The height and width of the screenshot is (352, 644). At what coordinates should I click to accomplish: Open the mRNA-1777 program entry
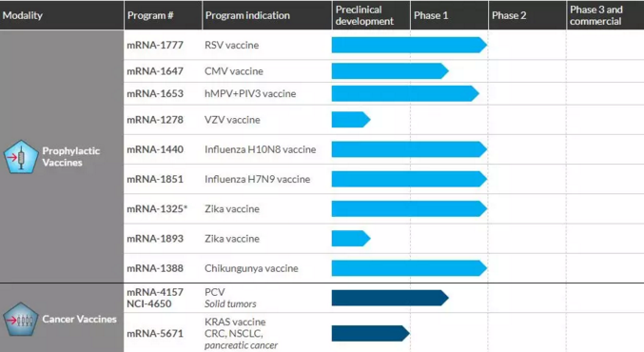tap(155, 45)
